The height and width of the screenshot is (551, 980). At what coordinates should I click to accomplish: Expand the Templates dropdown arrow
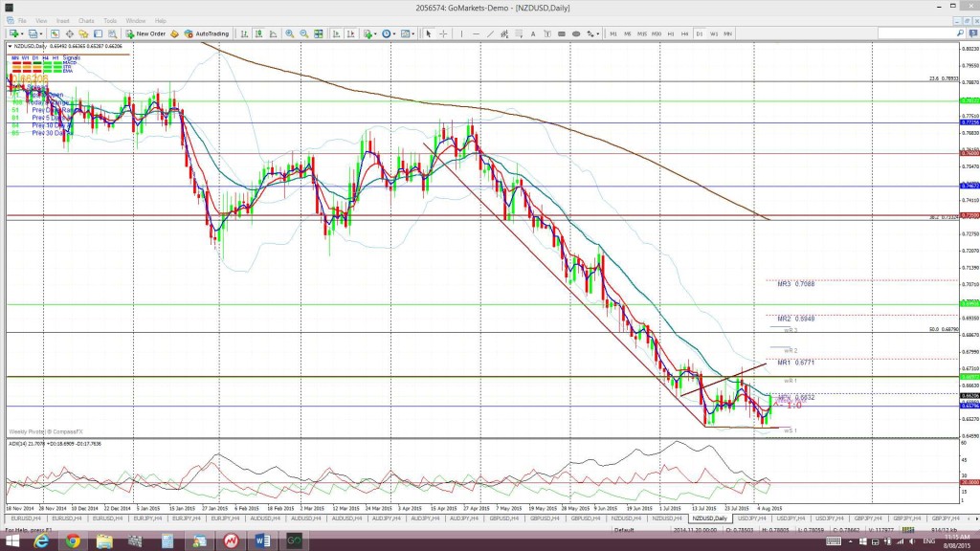point(413,33)
